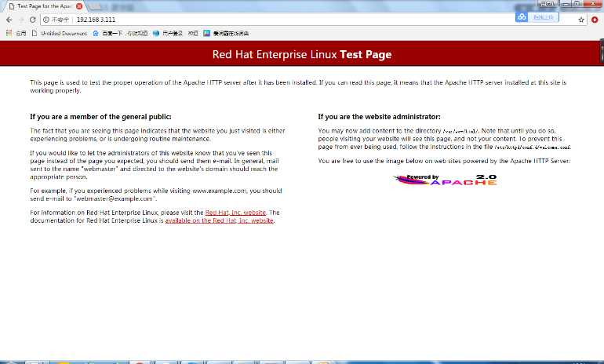604x364 pixels.
Task: Open the Apps grid icon in bookmarks bar
Action: tap(9, 34)
